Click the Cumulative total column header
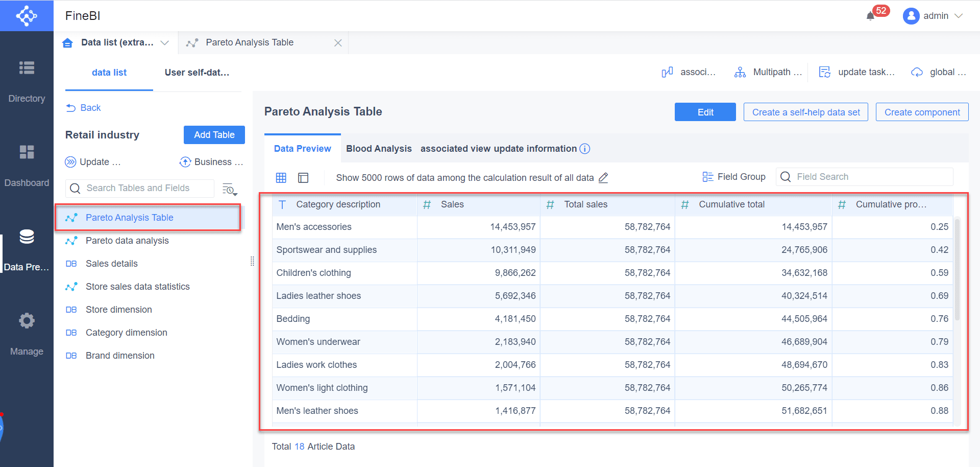The height and width of the screenshot is (467, 980). point(753,204)
